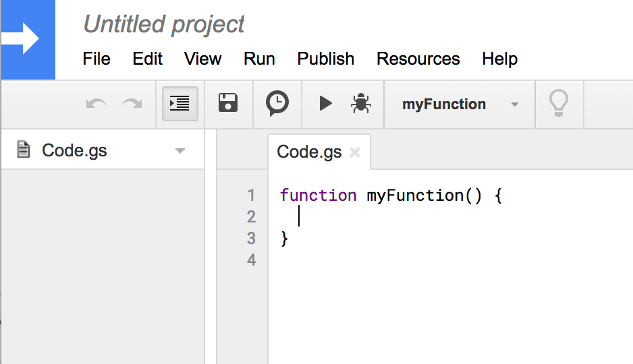Click the light bulb execution hints icon
633x364 pixels.
pos(559,104)
